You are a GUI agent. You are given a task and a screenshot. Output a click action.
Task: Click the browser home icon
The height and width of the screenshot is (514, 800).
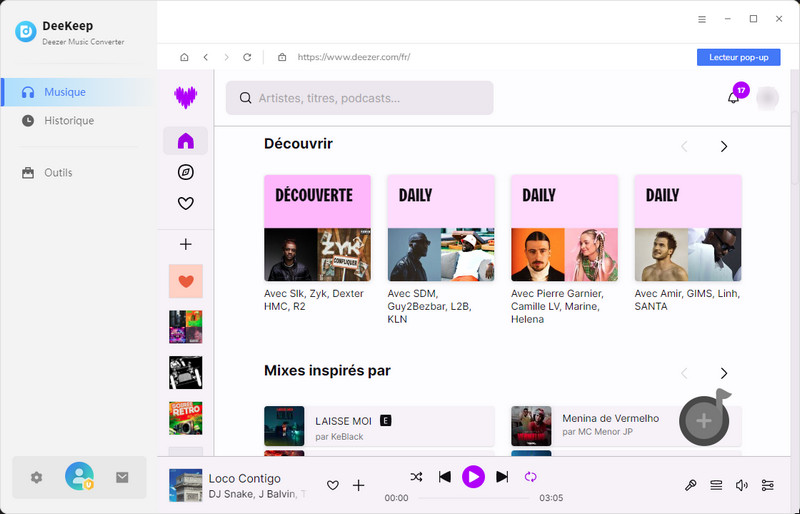point(184,57)
